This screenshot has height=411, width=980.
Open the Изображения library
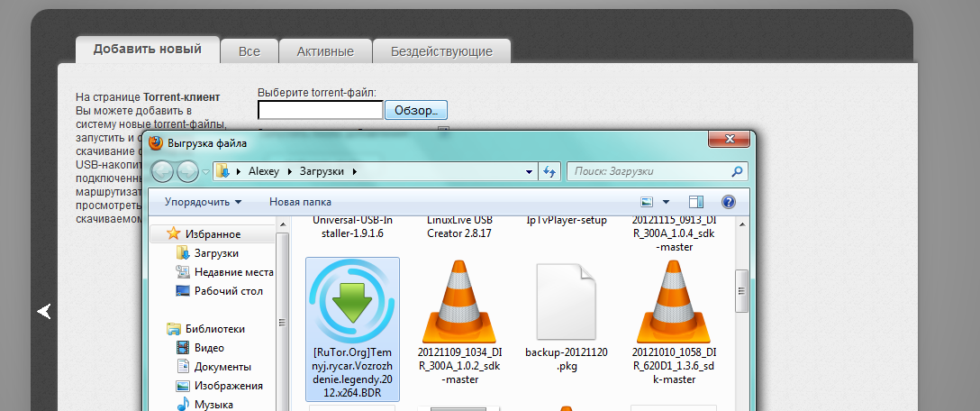tap(228, 386)
